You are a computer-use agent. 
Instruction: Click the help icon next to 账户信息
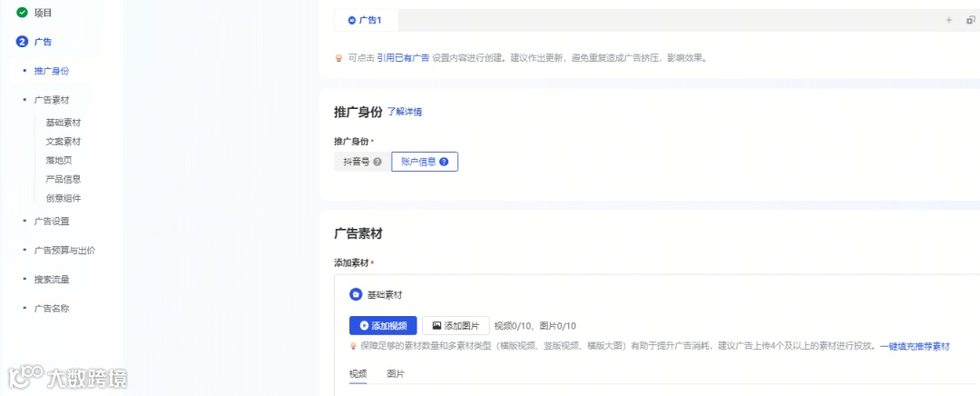444,162
